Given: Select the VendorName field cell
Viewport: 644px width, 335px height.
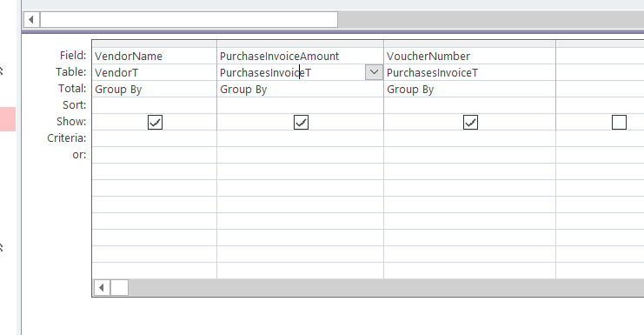Looking at the screenshot, I should 155,56.
